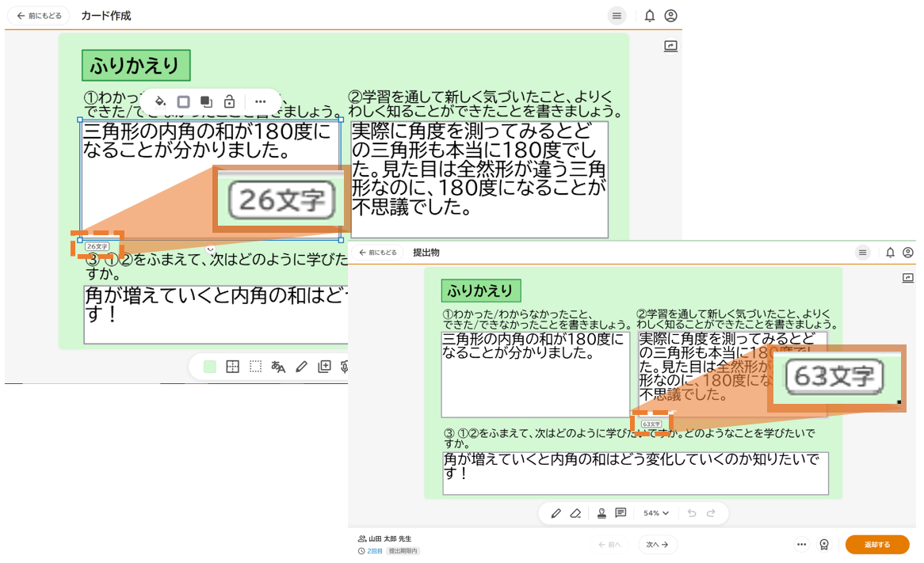Screen dimensions: 924x563
Task: Click 前にもどる button in 提出物 window
Action: tap(378, 253)
